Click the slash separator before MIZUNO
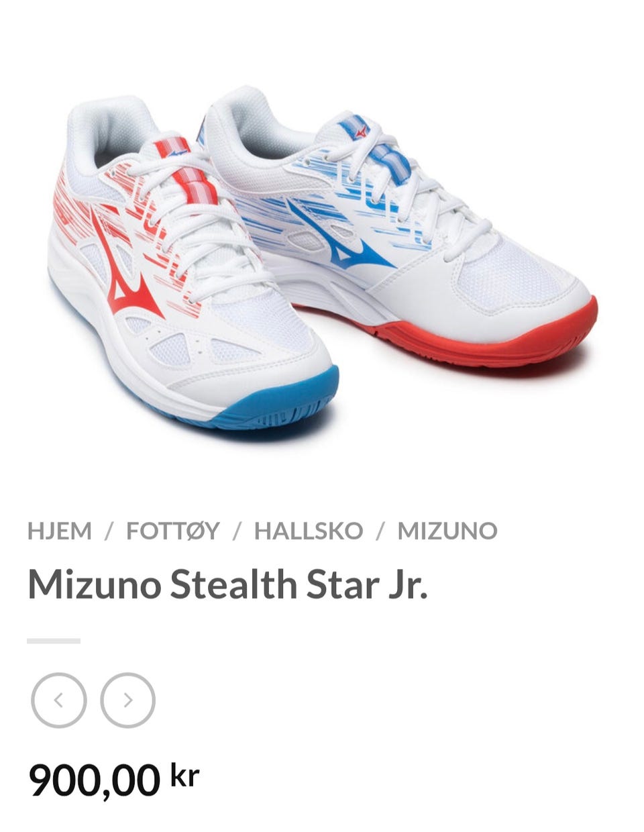644x832 pixels. pyautogui.click(x=380, y=531)
